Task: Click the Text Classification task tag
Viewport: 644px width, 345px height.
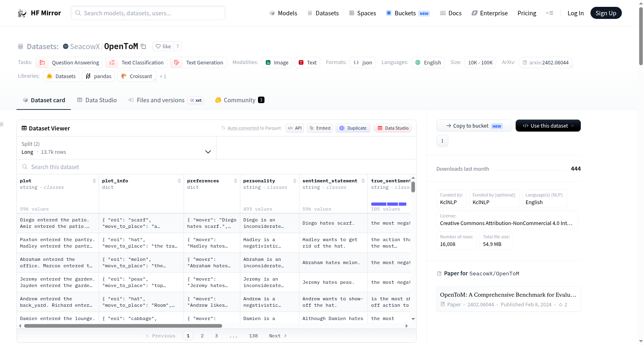Action: (x=136, y=62)
